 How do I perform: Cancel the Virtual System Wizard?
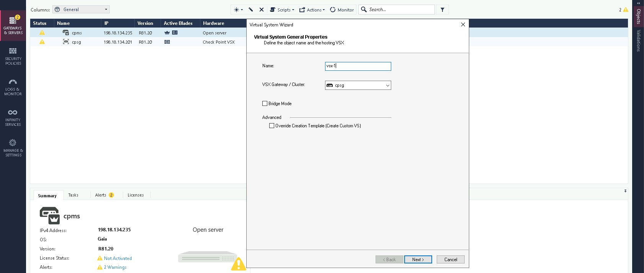pyautogui.click(x=450, y=260)
